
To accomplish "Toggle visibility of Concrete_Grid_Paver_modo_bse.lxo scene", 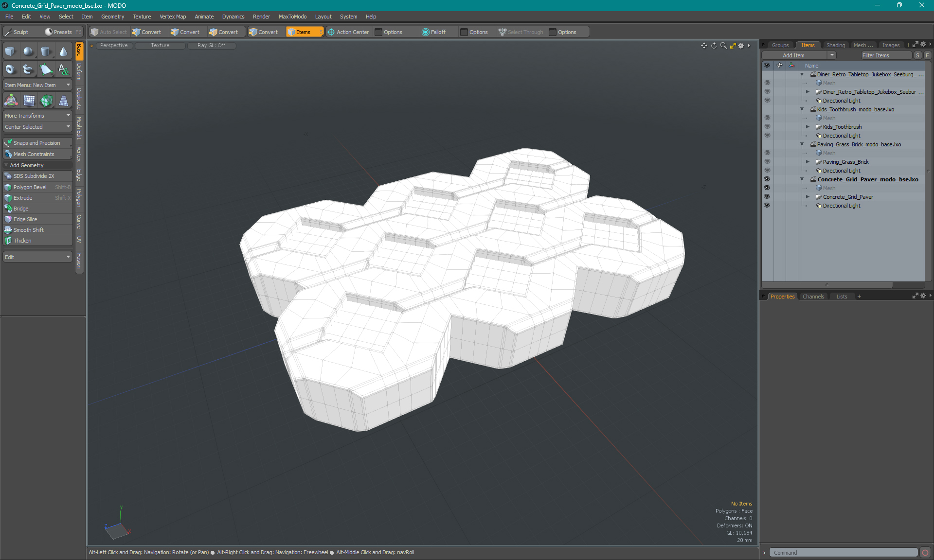I will 767,179.
